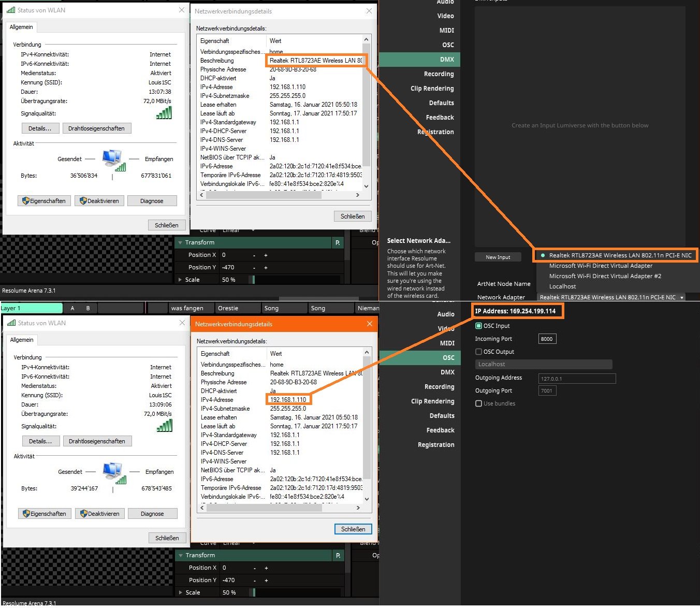700x608 pixels.
Task: Click the Incoming Port field showing 8000
Action: pos(547,339)
